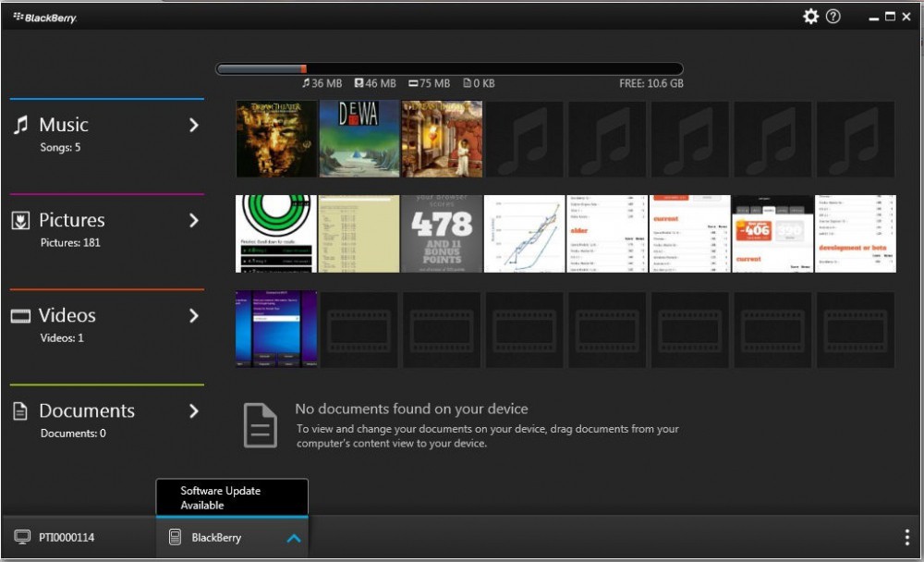The width and height of the screenshot is (924, 562).
Task: Click the Music note icon in sidebar
Action: (20, 125)
